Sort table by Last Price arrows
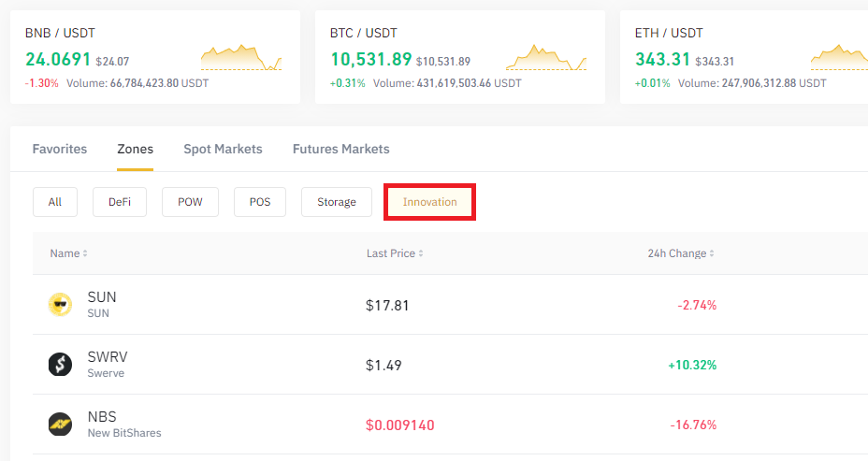The height and width of the screenshot is (461, 868). [421, 253]
